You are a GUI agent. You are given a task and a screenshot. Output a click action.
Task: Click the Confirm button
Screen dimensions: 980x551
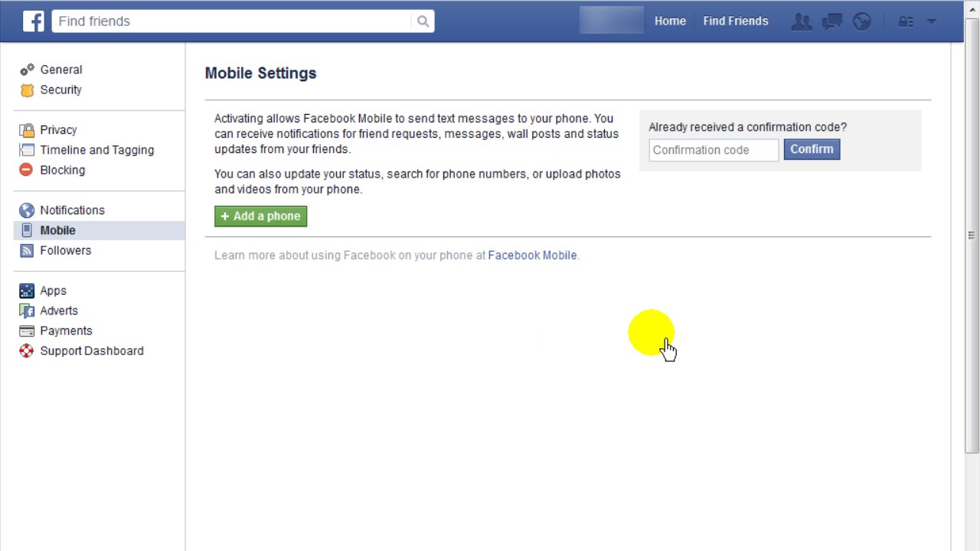pos(812,149)
